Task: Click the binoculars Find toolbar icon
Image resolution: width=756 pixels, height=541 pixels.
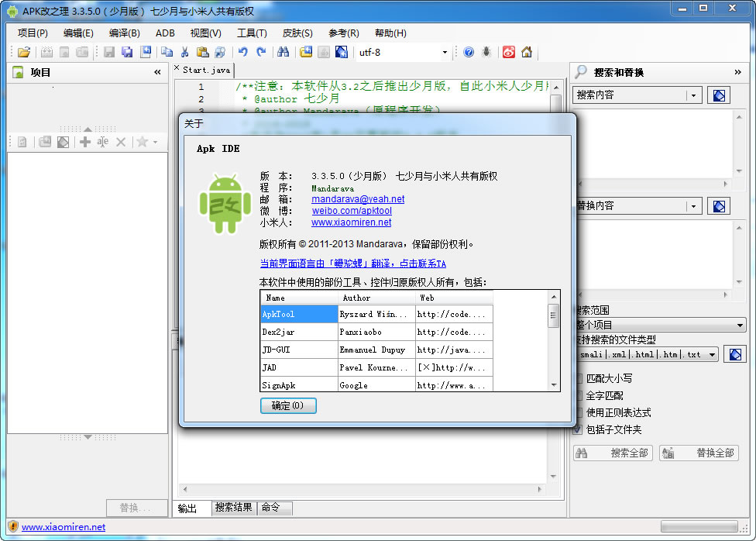Action: pyautogui.click(x=283, y=52)
